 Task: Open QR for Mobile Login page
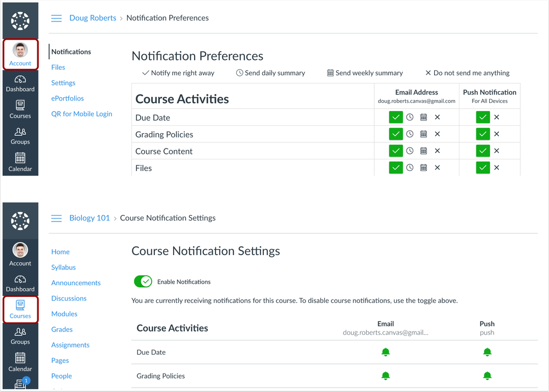[81, 114]
